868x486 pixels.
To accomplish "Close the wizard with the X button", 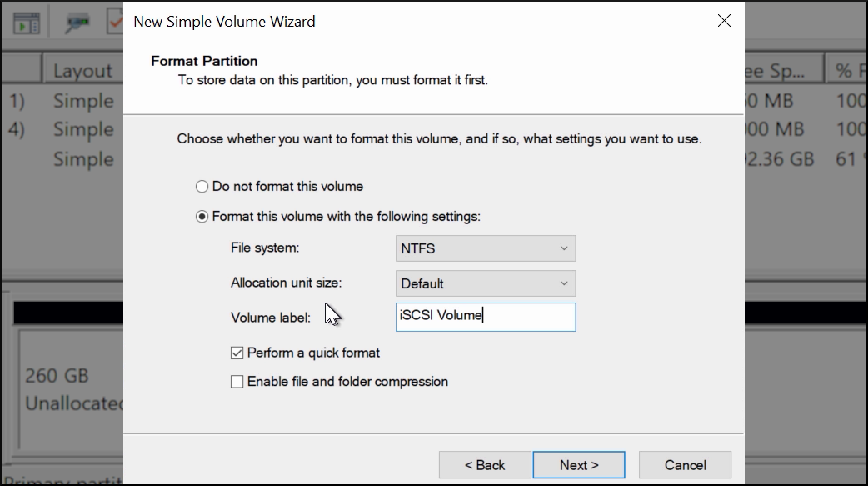I will (724, 21).
